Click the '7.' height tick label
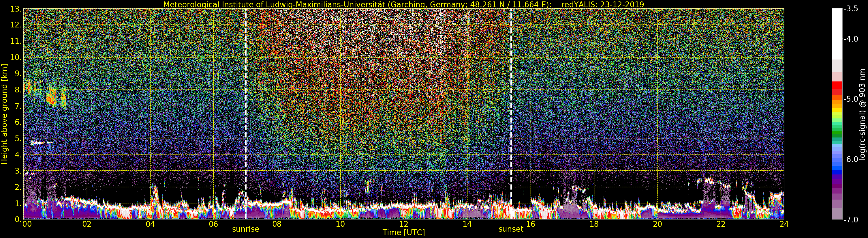 (x=18, y=106)
